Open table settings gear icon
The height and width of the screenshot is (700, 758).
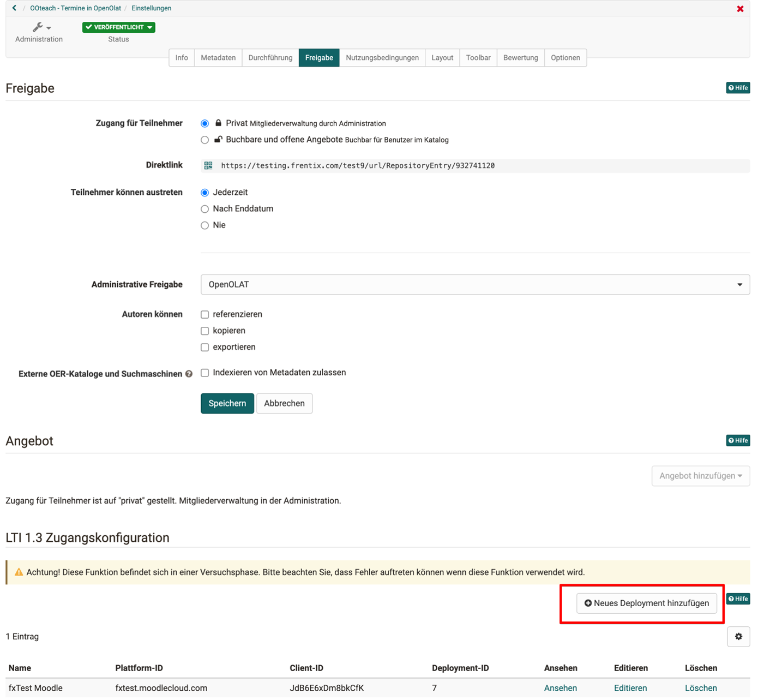point(738,637)
